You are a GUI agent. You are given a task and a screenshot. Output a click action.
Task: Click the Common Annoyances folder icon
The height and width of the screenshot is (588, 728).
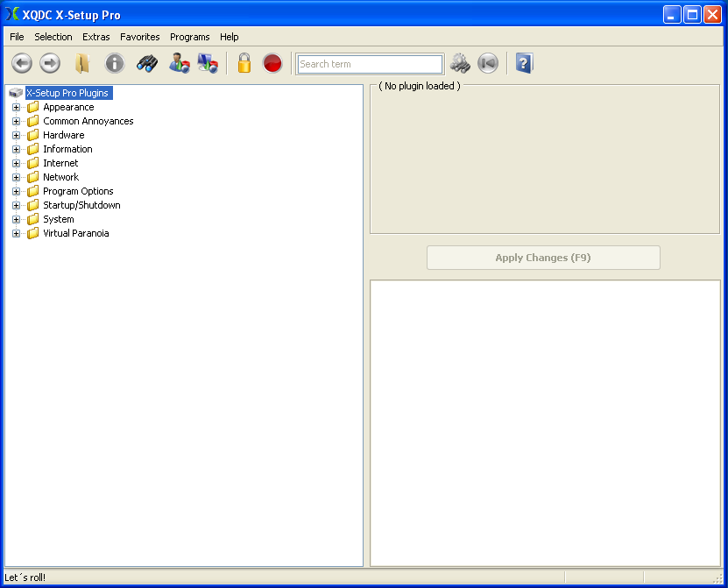[x=33, y=121]
